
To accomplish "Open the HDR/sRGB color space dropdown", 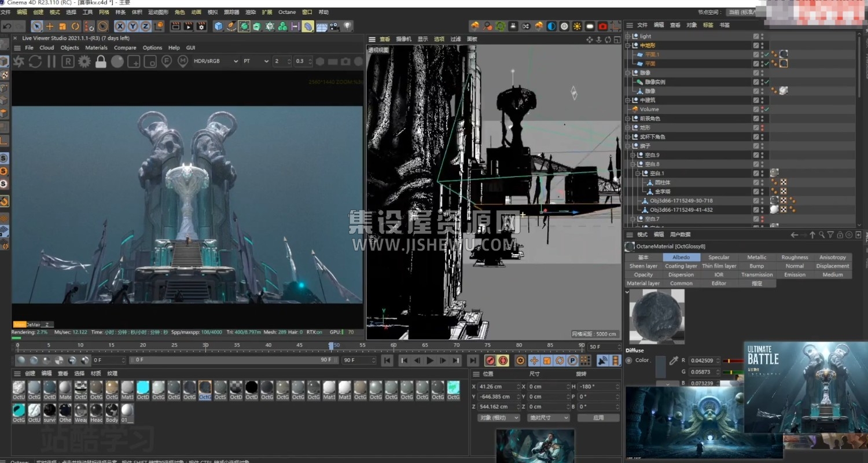I will click(215, 61).
